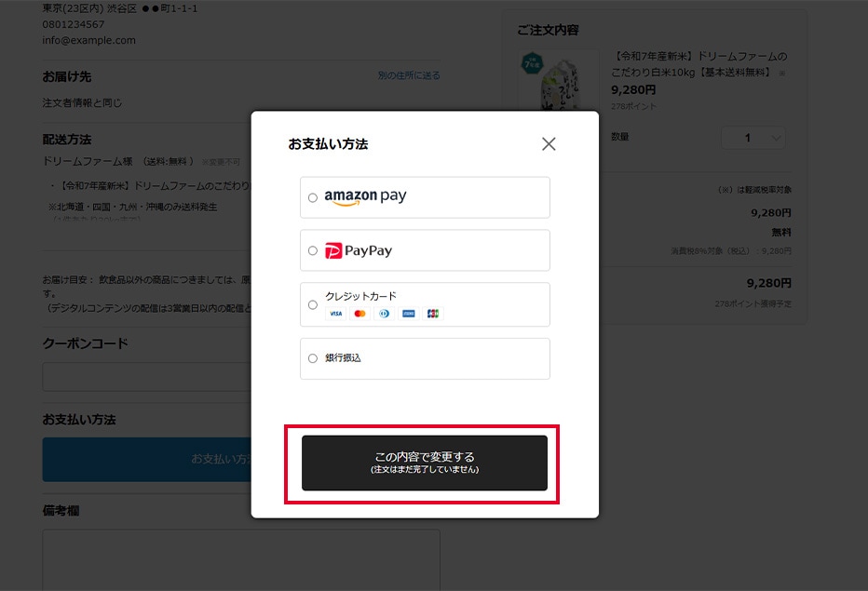
Task: Click the remarks (備考欄) text area
Action: click(241, 560)
